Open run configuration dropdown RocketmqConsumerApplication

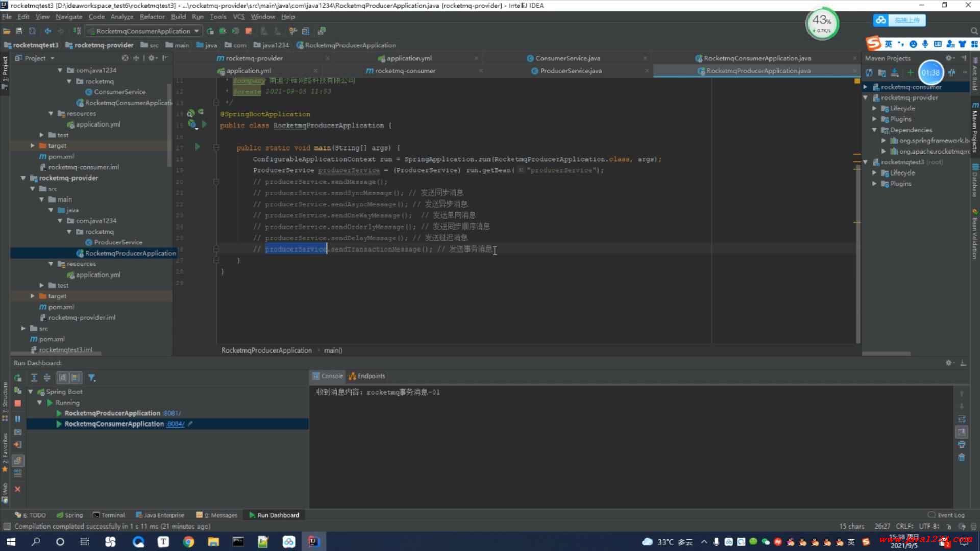[x=143, y=31]
